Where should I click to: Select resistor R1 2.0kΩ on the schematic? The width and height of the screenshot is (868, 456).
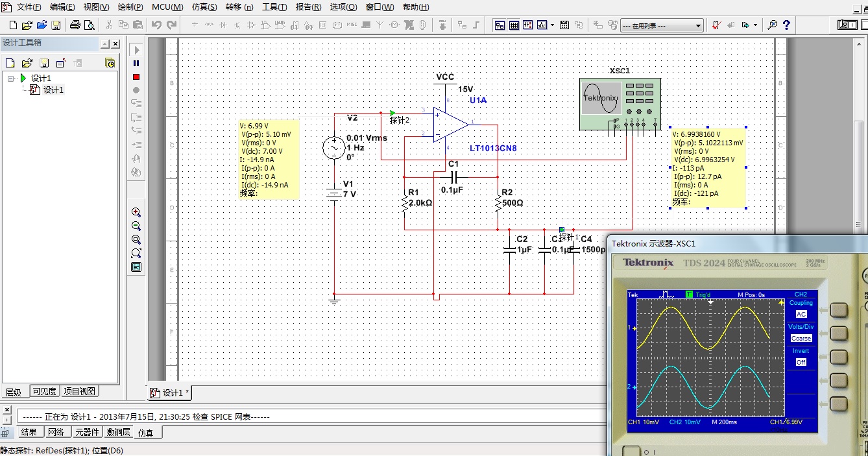coord(405,202)
